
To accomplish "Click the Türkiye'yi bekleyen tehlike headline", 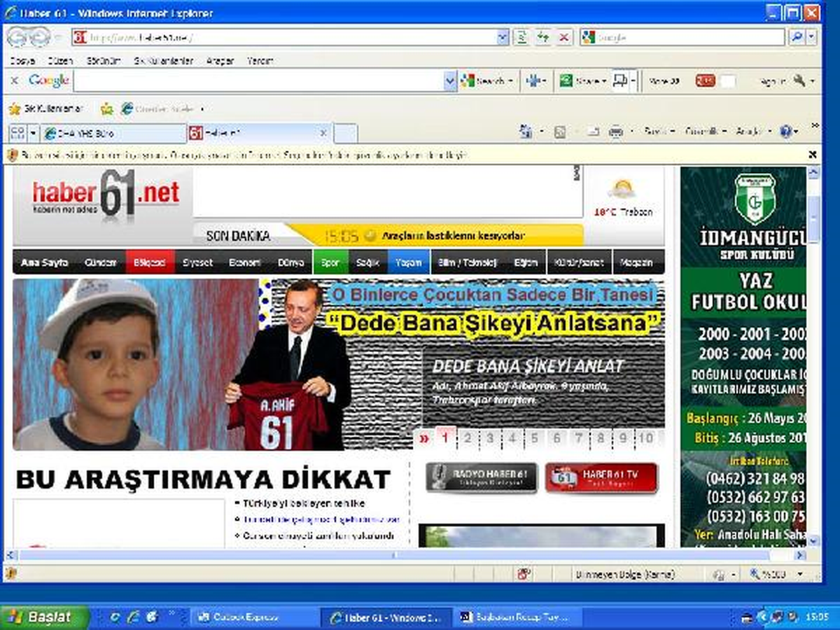I will [303, 503].
